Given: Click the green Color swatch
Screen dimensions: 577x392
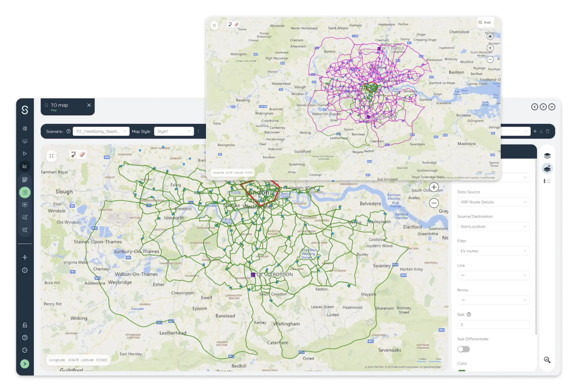Looking at the screenshot, I should (x=462, y=370).
